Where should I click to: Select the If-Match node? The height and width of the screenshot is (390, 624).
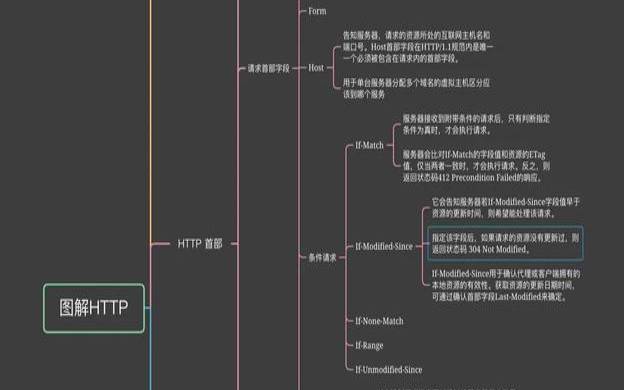[x=369, y=145]
